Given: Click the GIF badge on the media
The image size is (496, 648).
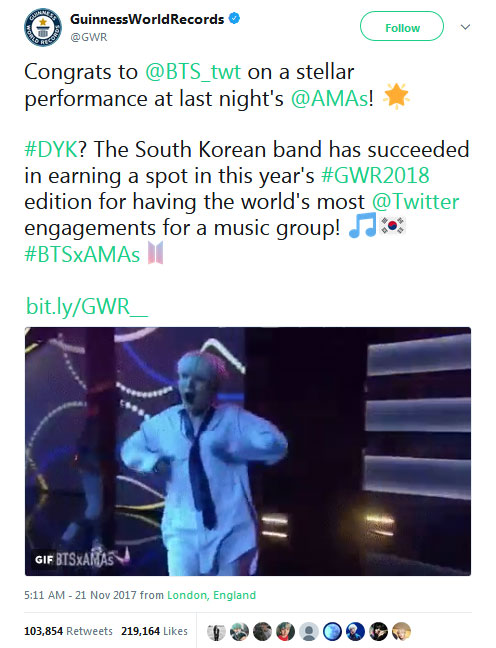Looking at the screenshot, I should (x=43, y=560).
